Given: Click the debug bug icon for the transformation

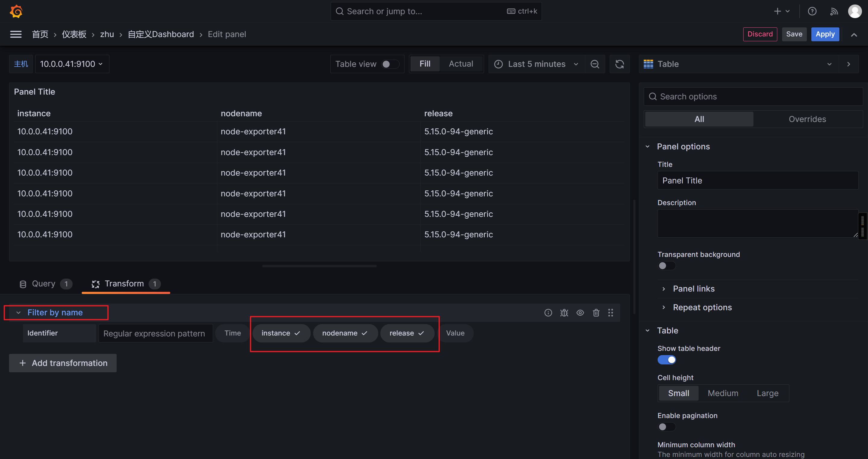Looking at the screenshot, I should [564, 313].
